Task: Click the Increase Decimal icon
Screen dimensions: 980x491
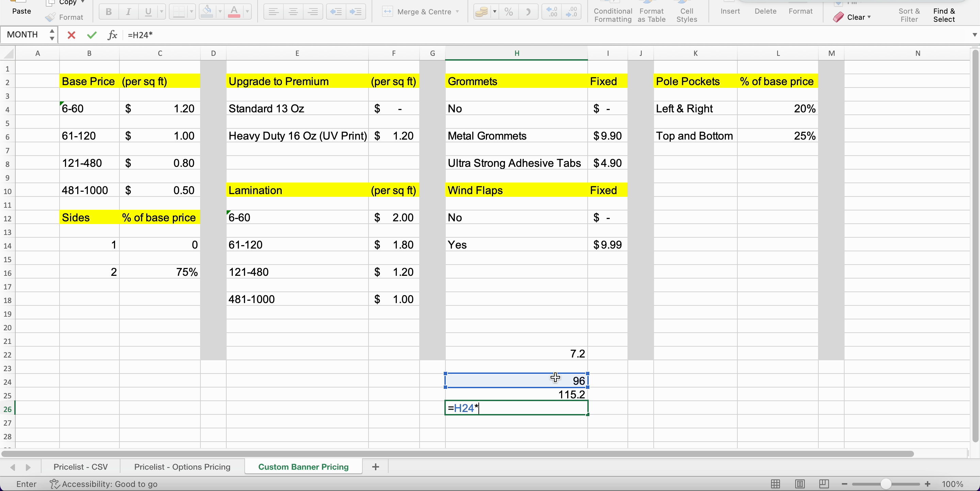Action: (551, 12)
